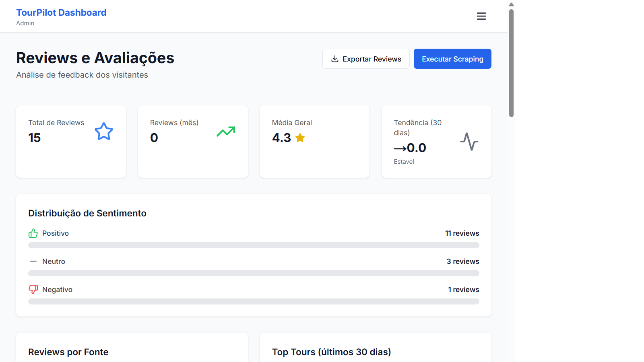Click the Exportar Reviews button

tap(366, 59)
